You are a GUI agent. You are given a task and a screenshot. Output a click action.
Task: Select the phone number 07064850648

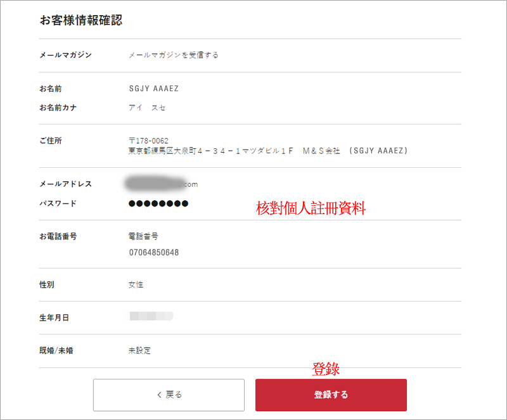[154, 253]
